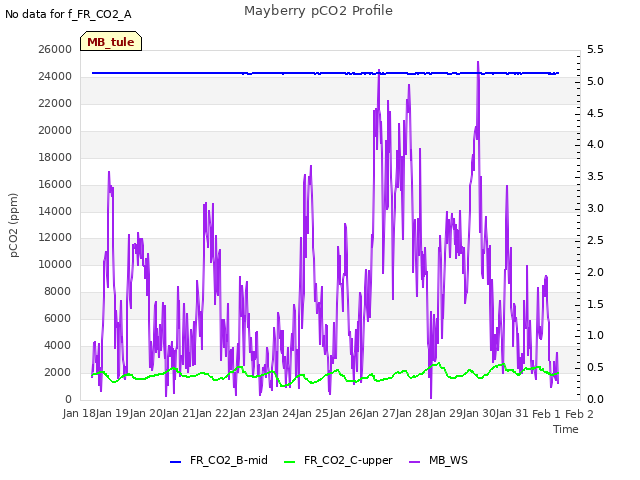
Task: Click the 0.0 right axis value
Action: click(595, 399)
